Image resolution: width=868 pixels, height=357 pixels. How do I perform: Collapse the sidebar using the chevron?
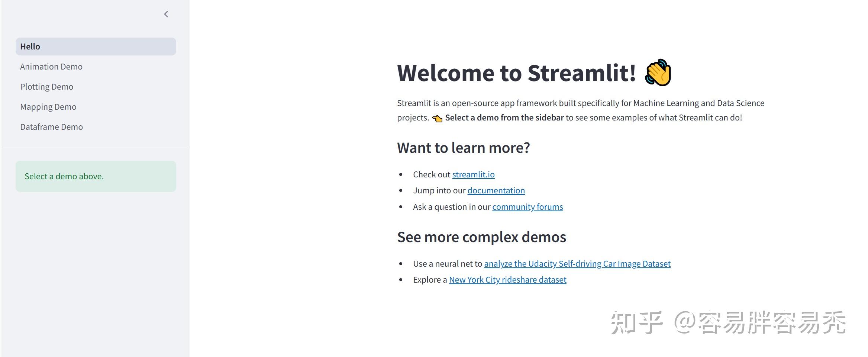click(166, 14)
